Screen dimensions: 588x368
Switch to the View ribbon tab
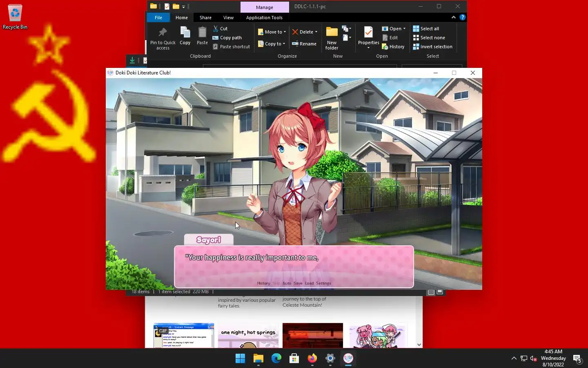pyautogui.click(x=228, y=17)
